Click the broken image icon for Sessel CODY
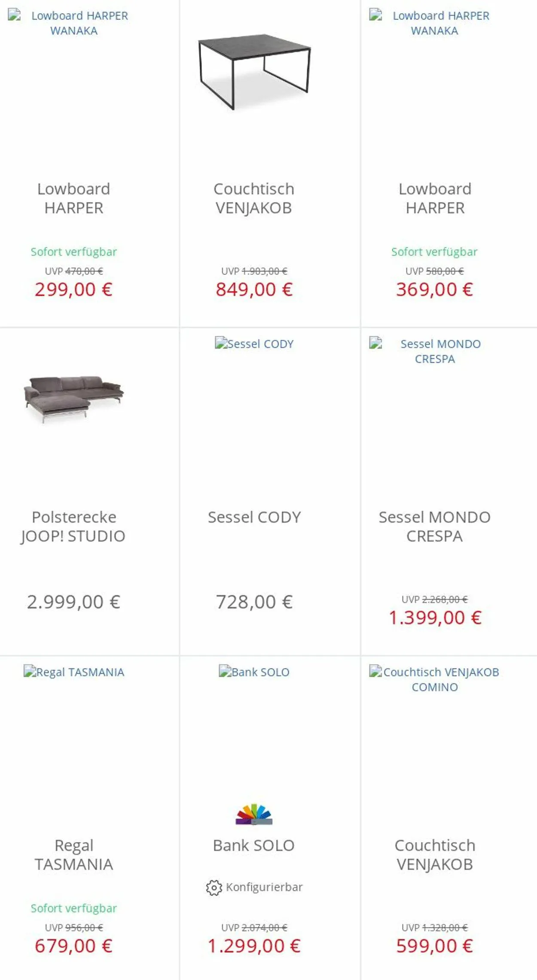Screen dimensions: 537x980 coord(221,343)
